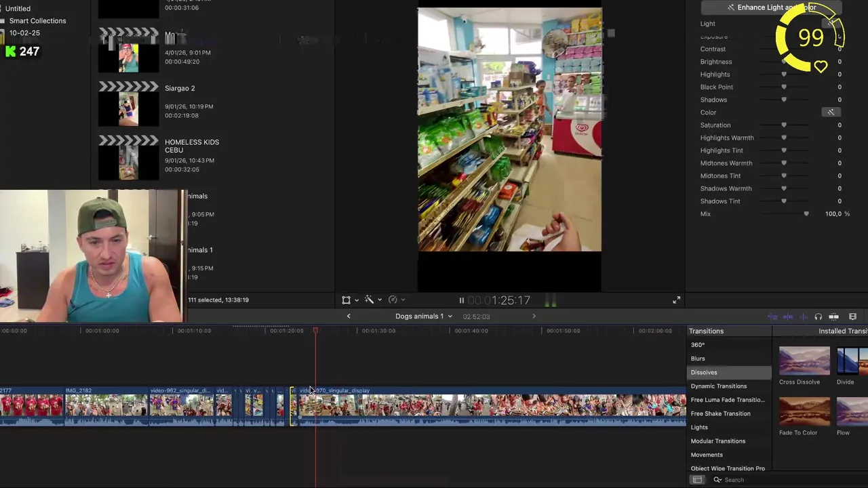Click the video-962_singular_display clip in timeline
Image resolution: width=868 pixels, height=488 pixels.
(x=181, y=407)
